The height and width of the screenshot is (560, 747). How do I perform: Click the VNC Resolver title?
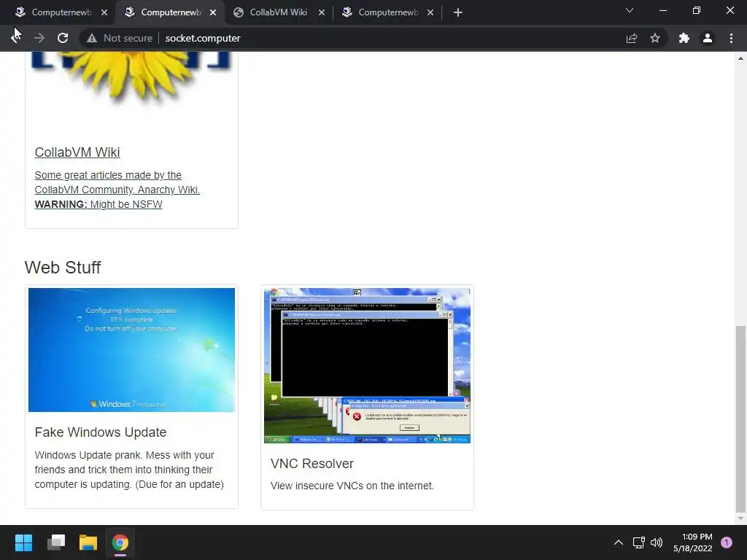[x=312, y=464]
